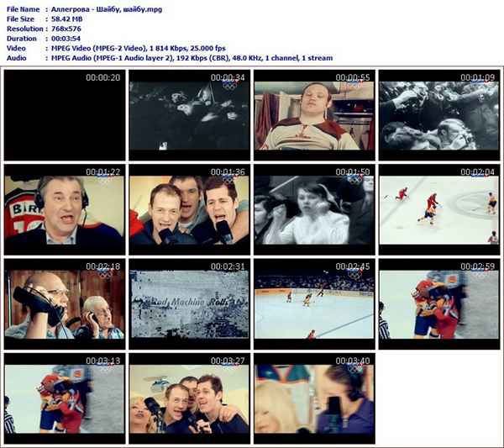Select the 00:00:55 frame of man in chair
504x448 pixels.
(x=313, y=115)
